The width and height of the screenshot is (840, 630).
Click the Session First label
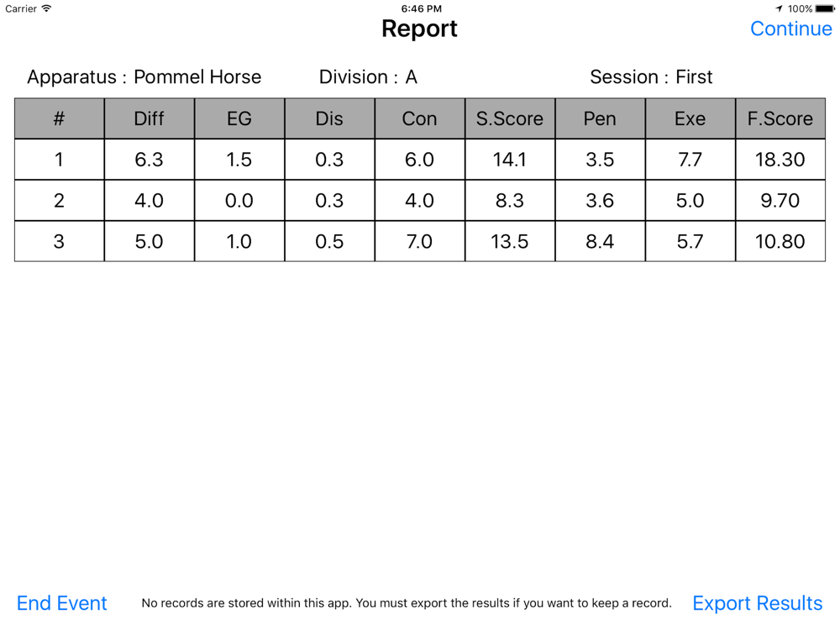(x=651, y=77)
